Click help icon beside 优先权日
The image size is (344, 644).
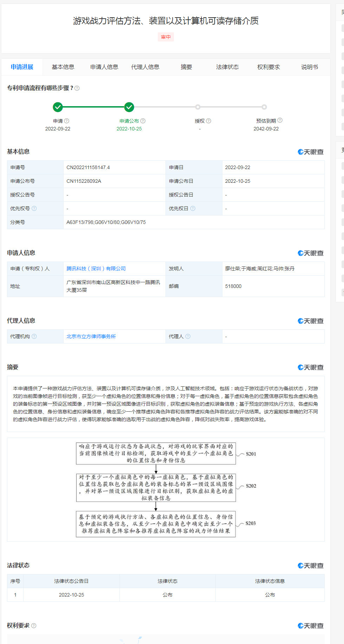(x=193, y=208)
